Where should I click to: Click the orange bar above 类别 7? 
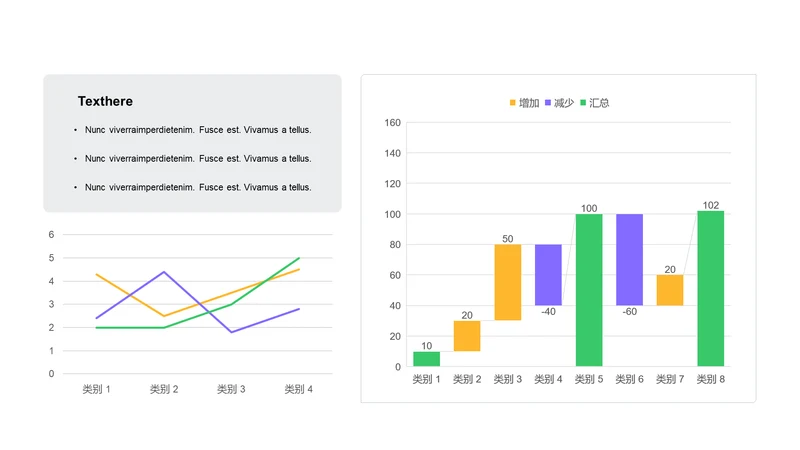click(670, 290)
